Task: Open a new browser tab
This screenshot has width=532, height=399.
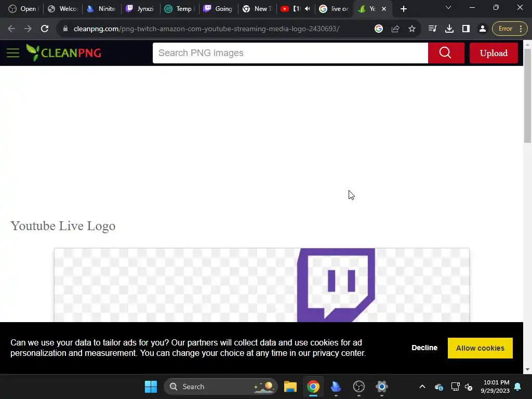Action: 403,9
